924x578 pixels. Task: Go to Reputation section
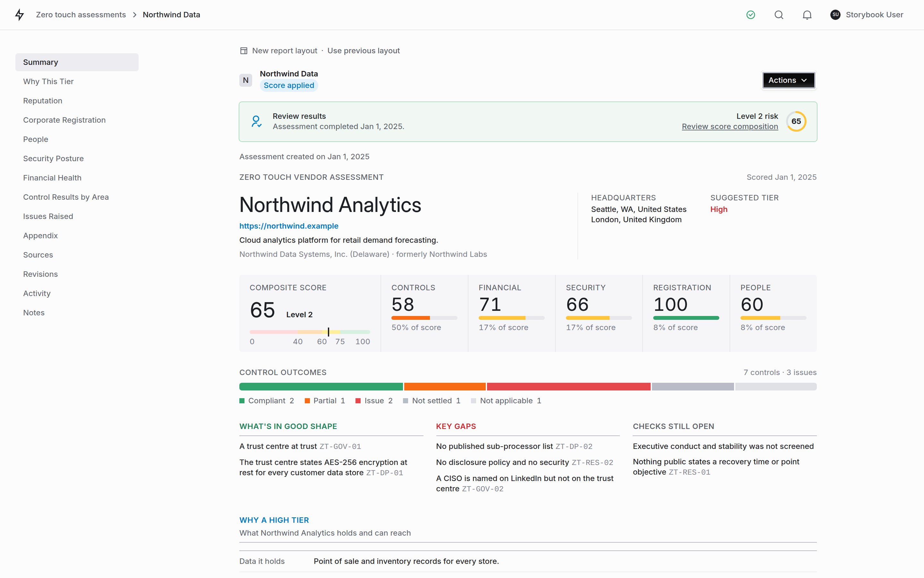pyautogui.click(x=77, y=101)
